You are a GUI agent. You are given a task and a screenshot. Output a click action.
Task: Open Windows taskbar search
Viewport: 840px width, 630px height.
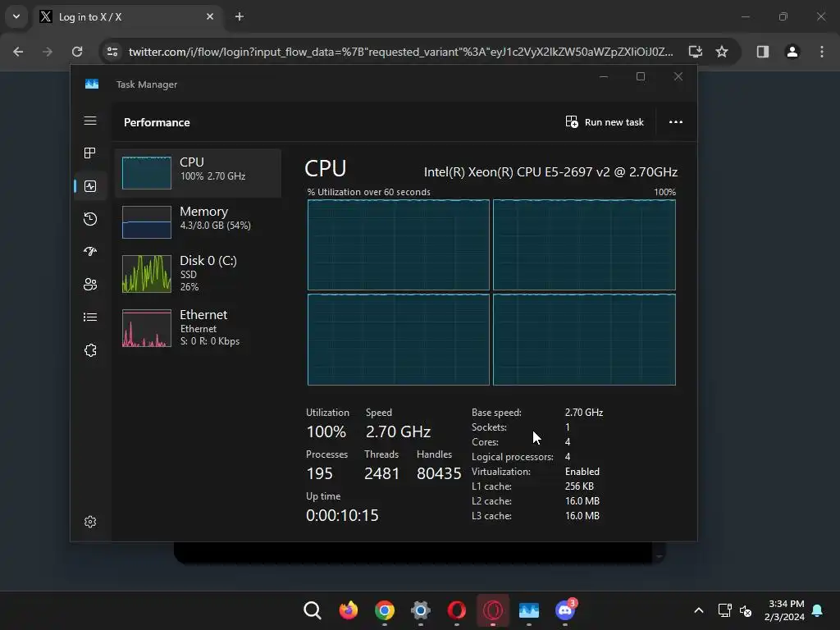313,610
